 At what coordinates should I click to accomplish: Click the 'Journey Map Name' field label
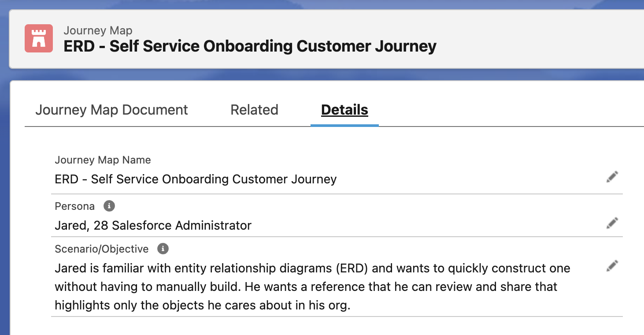(103, 160)
